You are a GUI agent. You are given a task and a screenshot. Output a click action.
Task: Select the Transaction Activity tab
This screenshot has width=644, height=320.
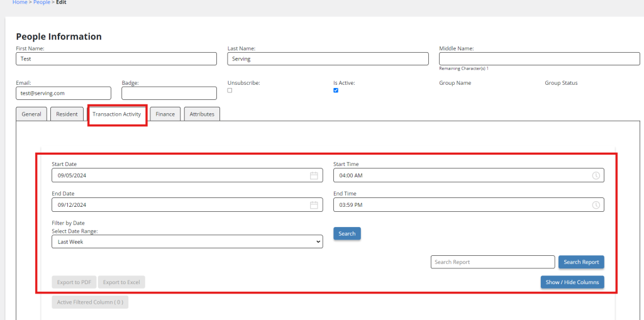click(116, 114)
